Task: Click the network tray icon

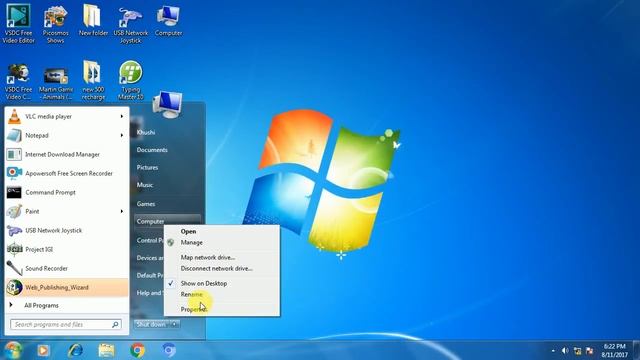Action: pos(578,351)
